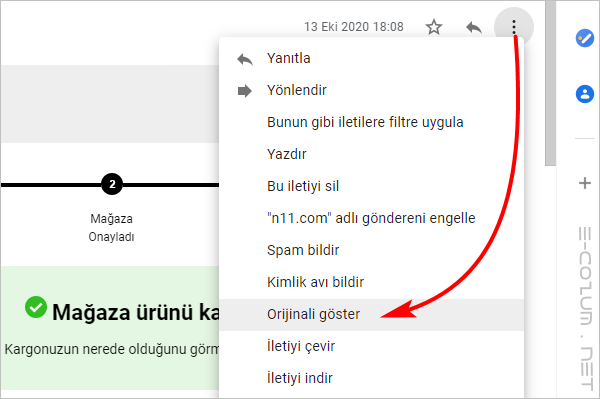The height and width of the screenshot is (399, 600).
Task: Click the green checkmark icon in the email
Action: coord(36,307)
